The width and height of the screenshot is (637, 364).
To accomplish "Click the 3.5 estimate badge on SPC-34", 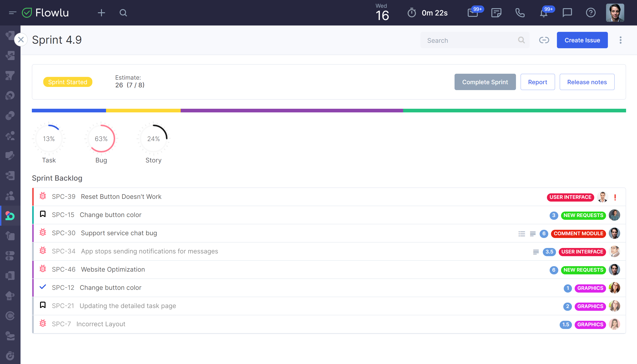I will [549, 252].
